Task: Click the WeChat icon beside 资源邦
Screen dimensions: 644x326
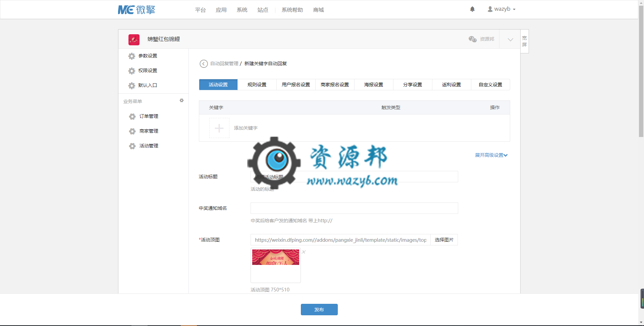Action: point(473,39)
